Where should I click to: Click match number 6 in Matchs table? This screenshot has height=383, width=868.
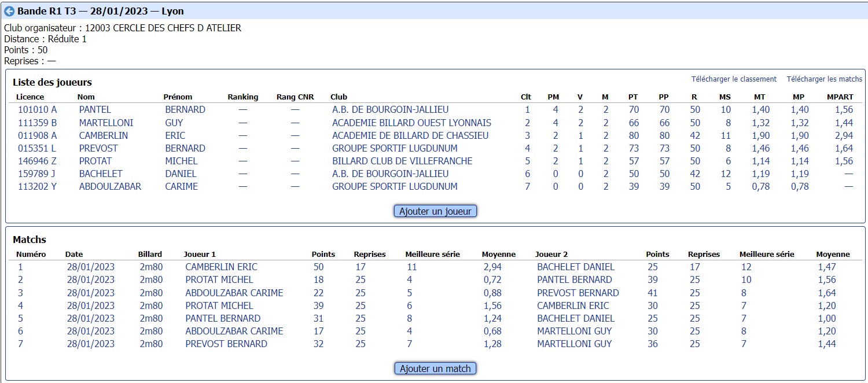click(21, 331)
